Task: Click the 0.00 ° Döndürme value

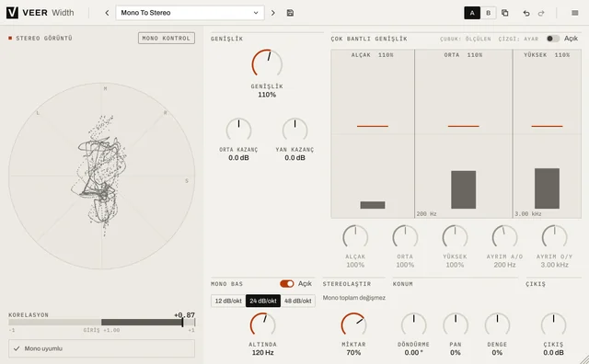Action: (x=413, y=353)
